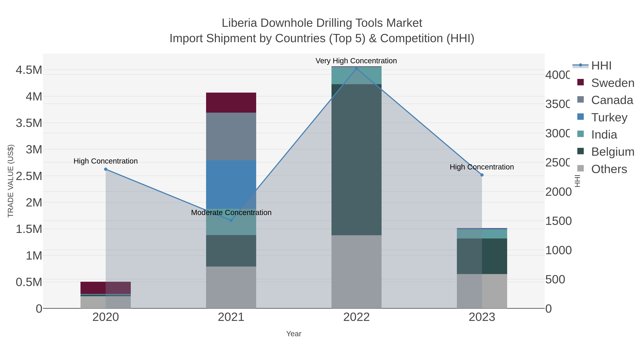Click the 3.5M y-axis tick label

[29, 123]
